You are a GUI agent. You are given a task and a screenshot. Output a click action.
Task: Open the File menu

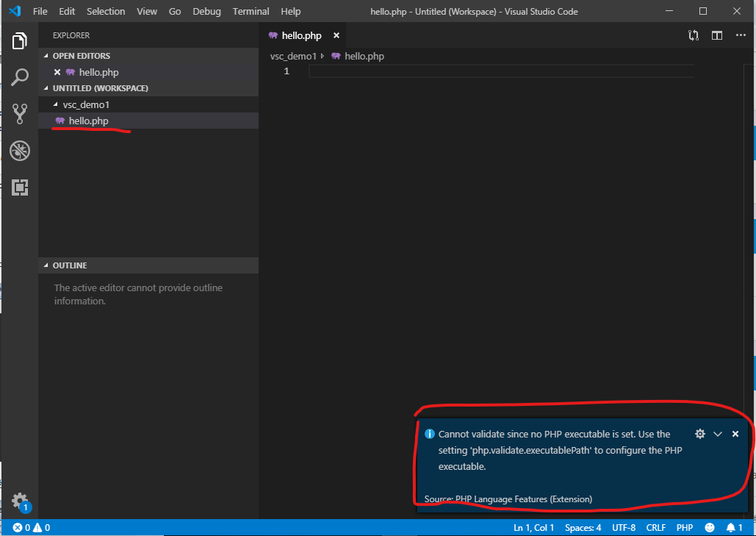tap(40, 11)
